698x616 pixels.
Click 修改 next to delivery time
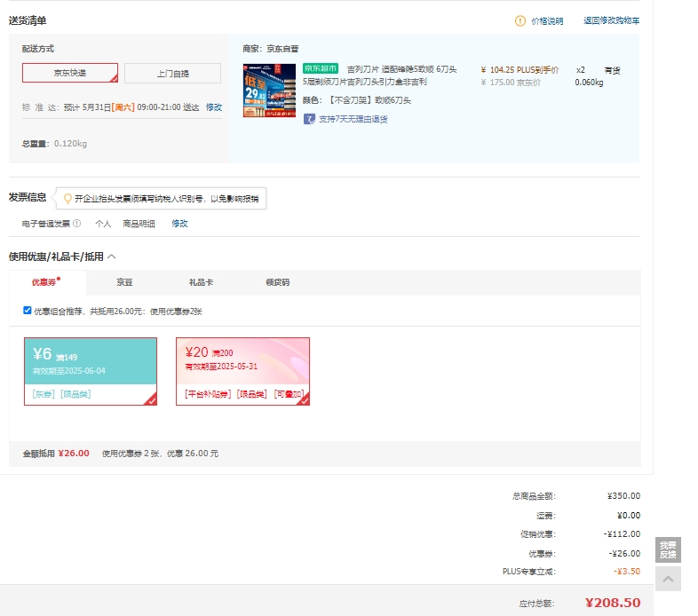pyautogui.click(x=214, y=107)
